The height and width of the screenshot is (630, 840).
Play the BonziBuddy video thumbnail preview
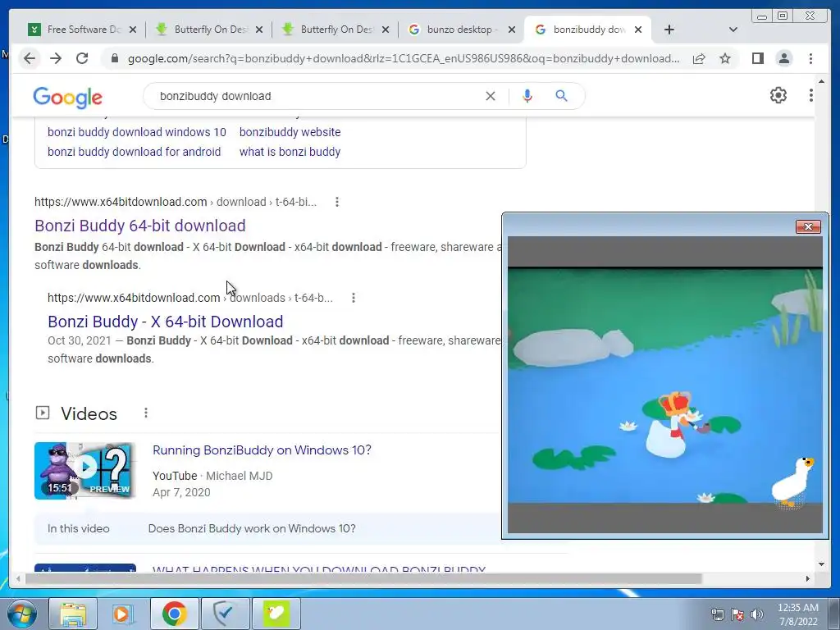[85, 470]
